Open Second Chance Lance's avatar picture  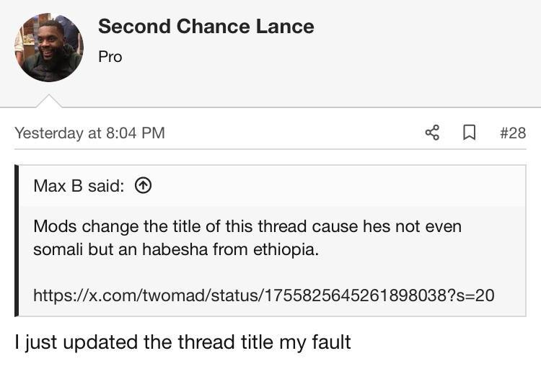click(x=49, y=48)
